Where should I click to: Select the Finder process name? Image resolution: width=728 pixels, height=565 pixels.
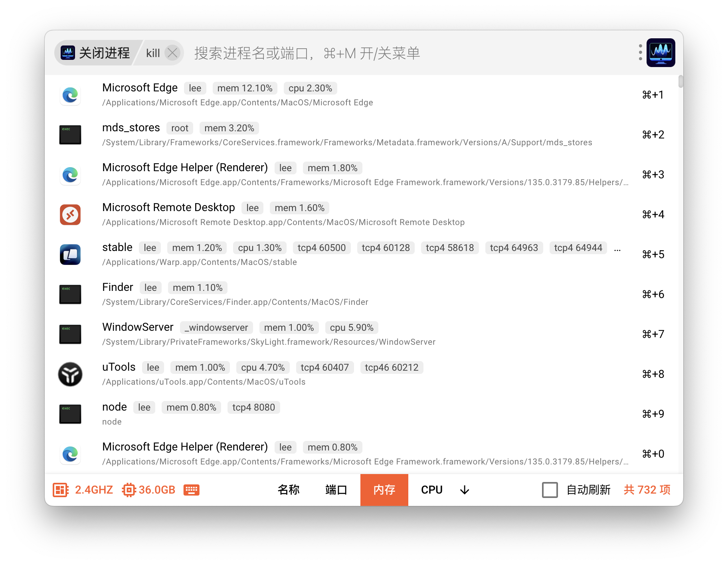[118, 287]
